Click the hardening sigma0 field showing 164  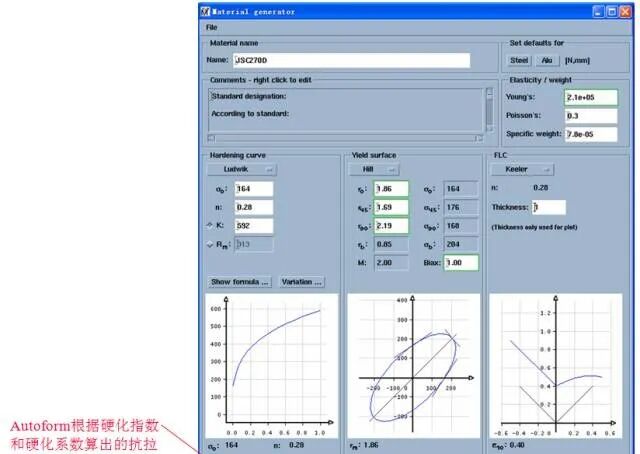[x=254, y=189]
